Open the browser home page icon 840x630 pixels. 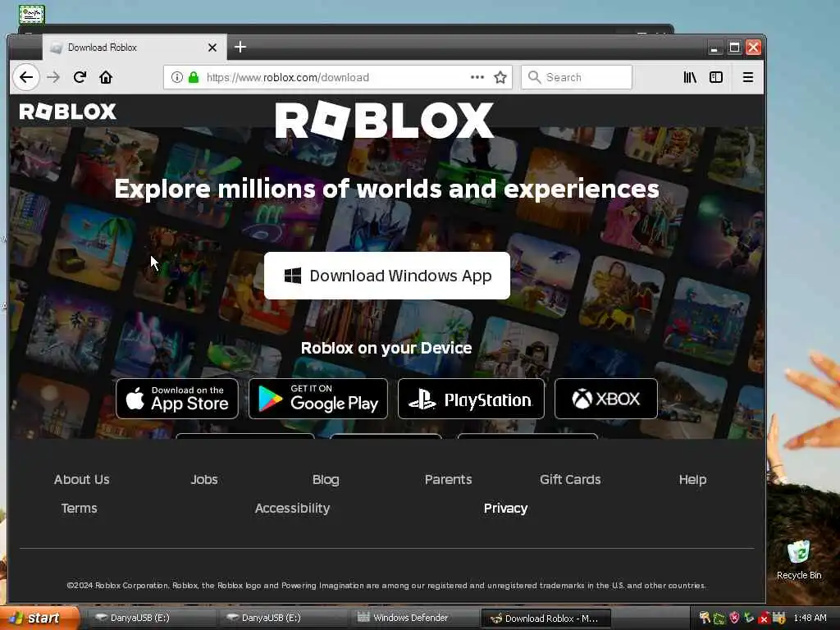pyautogui.click(x=106, y=77)
